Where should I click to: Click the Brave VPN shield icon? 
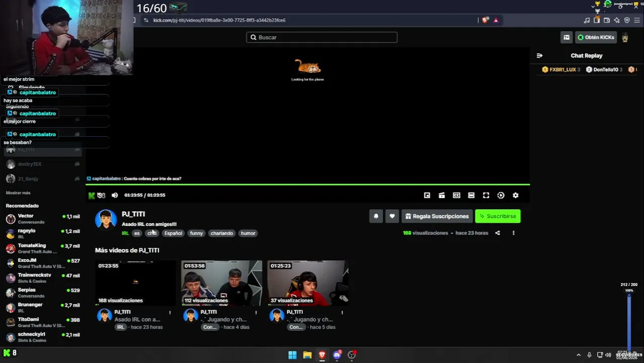[x=627, y=20]
